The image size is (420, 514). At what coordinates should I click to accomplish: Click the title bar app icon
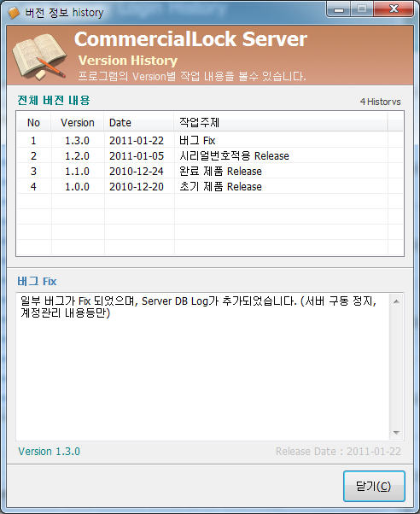point(13,13)
